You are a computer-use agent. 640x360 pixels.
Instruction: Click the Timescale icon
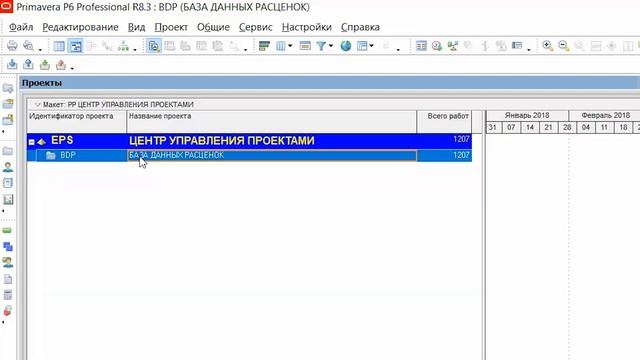305,46
